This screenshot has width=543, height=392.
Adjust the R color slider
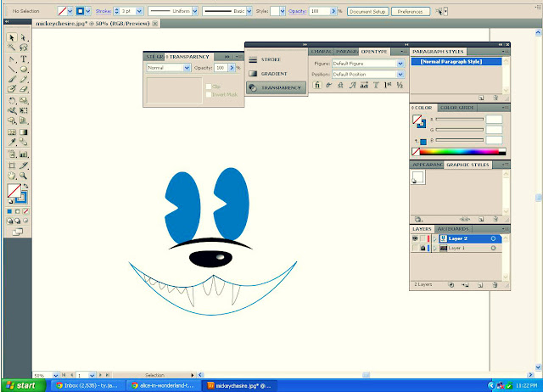point(460,119)
